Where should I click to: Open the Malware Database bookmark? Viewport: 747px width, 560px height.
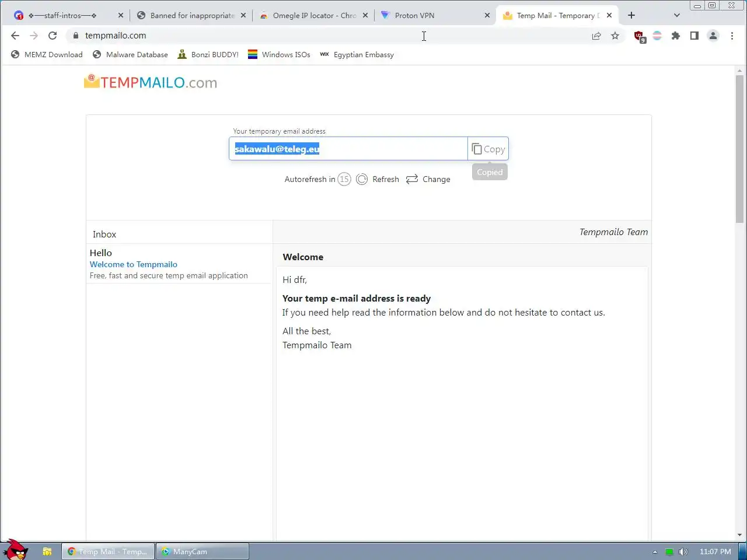point(130,55)
